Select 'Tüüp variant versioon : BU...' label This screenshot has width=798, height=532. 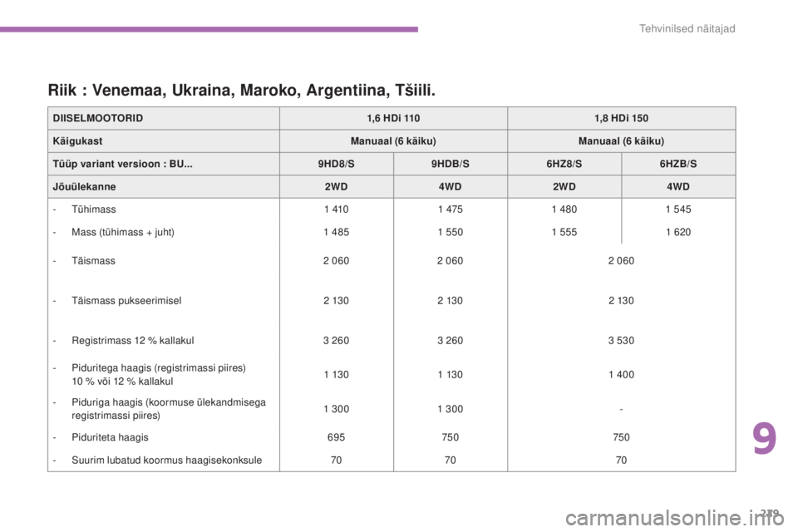click(x=123, y=164)
